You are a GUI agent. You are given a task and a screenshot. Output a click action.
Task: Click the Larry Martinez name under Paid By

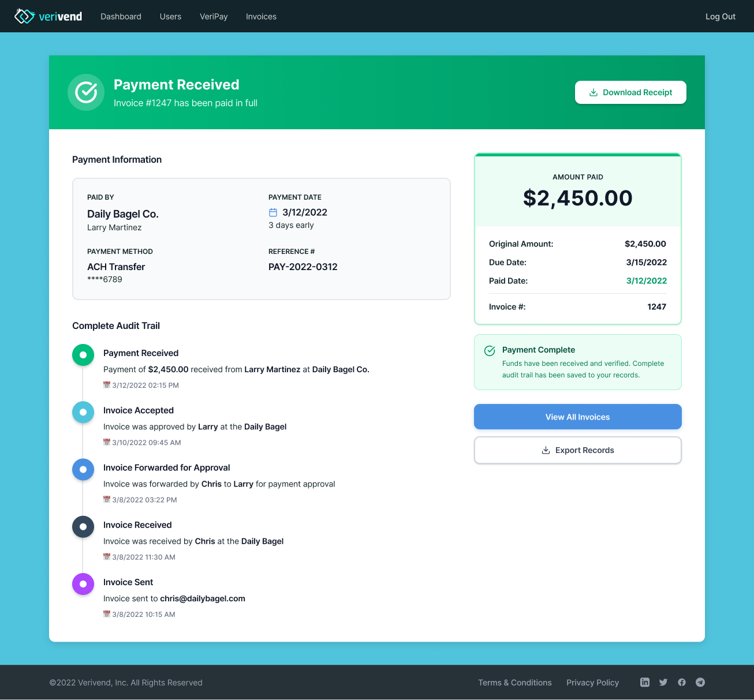[114, 227]
